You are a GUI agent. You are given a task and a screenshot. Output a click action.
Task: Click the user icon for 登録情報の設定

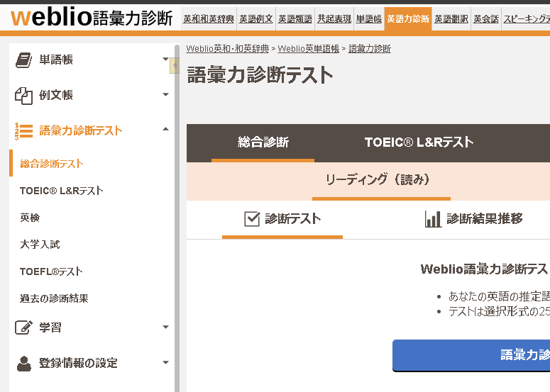pyautogui.click(x=23, y=363)
